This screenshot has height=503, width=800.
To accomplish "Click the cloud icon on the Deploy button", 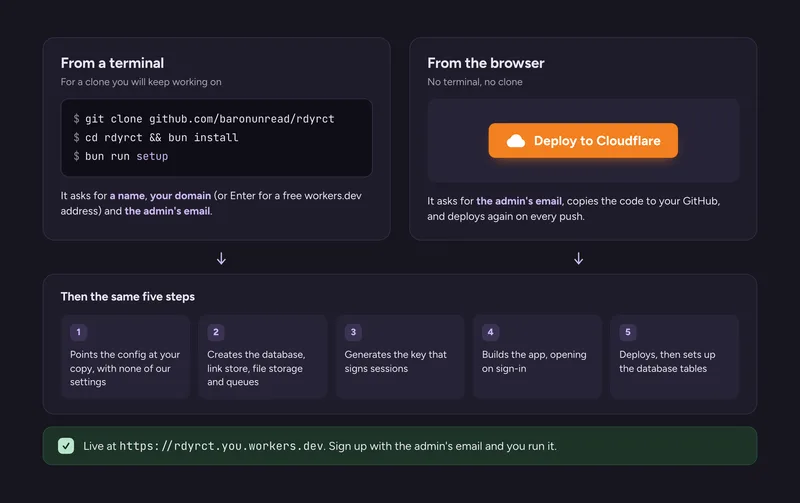I will pyautogui.click(x=516, y=141).
